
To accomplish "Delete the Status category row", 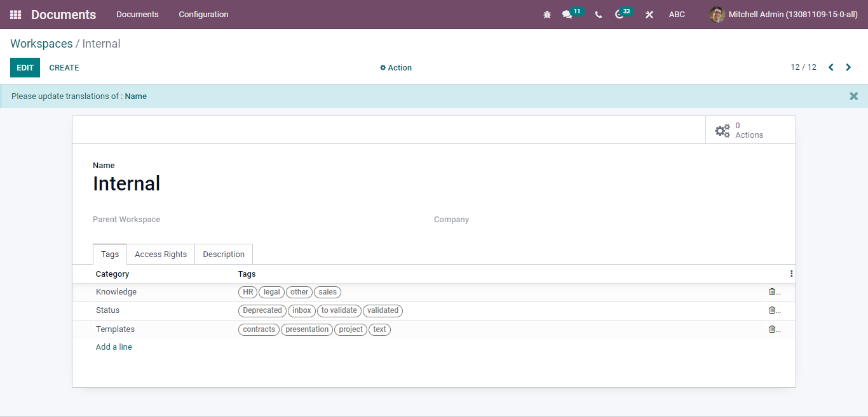I will tap(772, 310).
